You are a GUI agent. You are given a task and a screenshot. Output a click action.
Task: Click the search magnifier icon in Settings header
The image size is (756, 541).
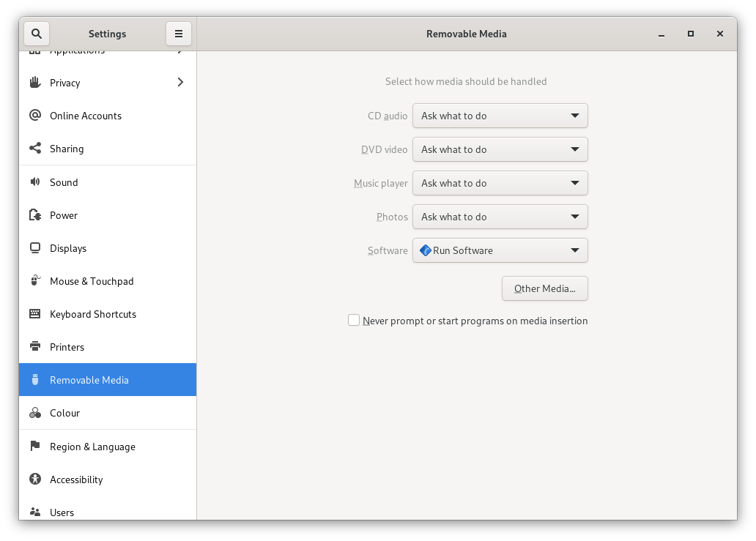pos(37,34)
